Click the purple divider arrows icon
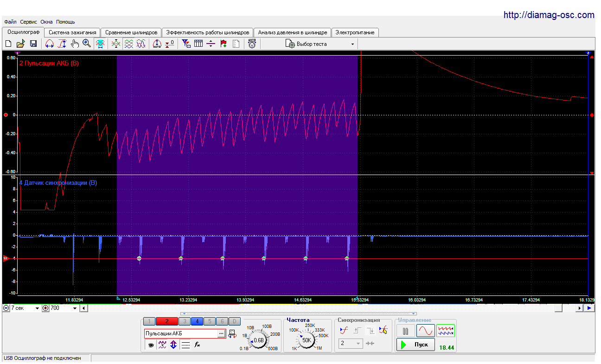 (211, 44)
